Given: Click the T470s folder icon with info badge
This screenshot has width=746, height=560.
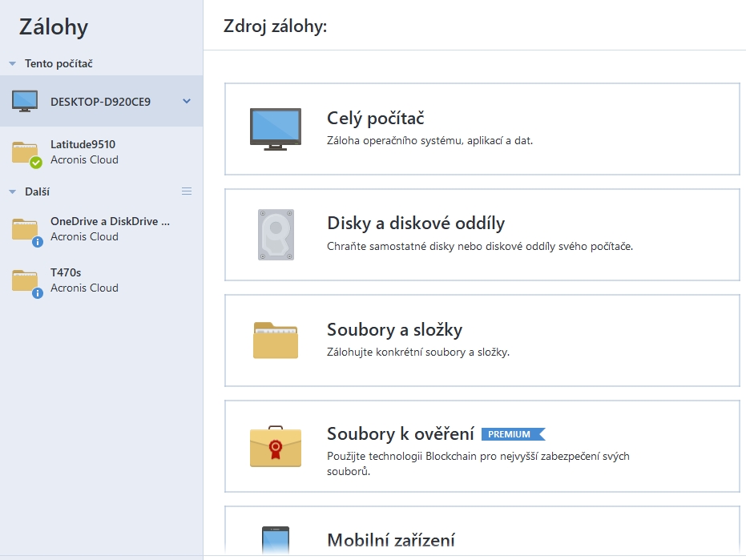Looking at the screenshot, I should point(26,280).
